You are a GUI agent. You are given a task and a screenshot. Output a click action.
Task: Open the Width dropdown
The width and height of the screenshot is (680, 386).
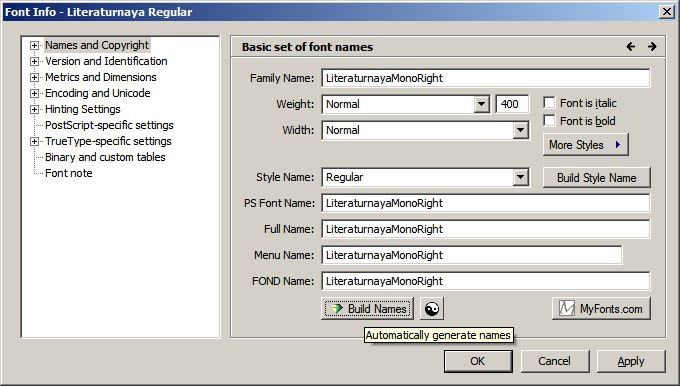coord(520,130)
